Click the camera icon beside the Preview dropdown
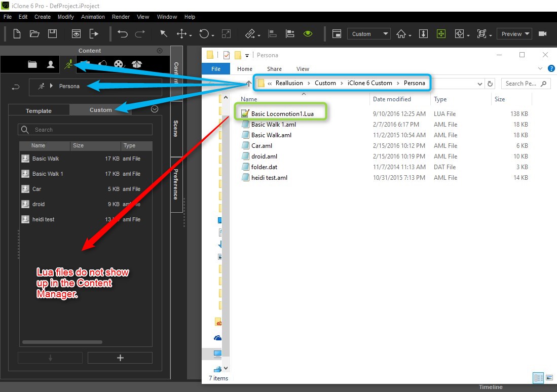This screenshot has width=557, height=392. pos(543,33)
